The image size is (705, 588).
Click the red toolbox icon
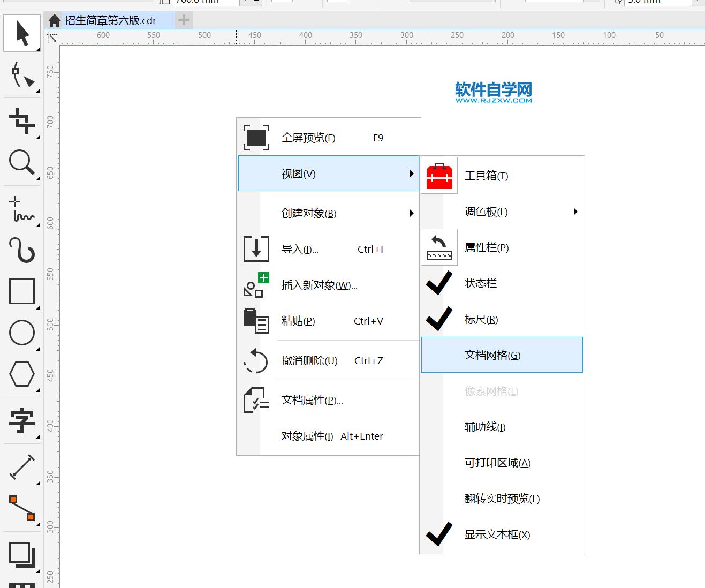click(x=439, y=176)
